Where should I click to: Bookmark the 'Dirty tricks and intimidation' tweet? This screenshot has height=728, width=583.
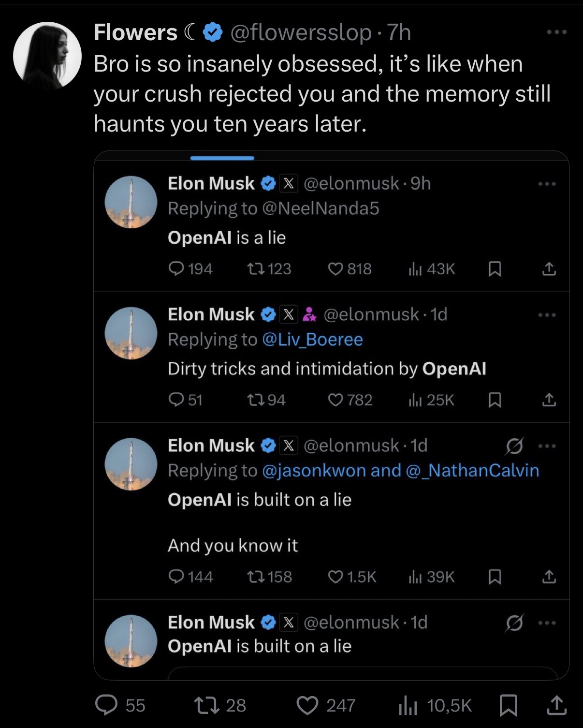point(494,400)
